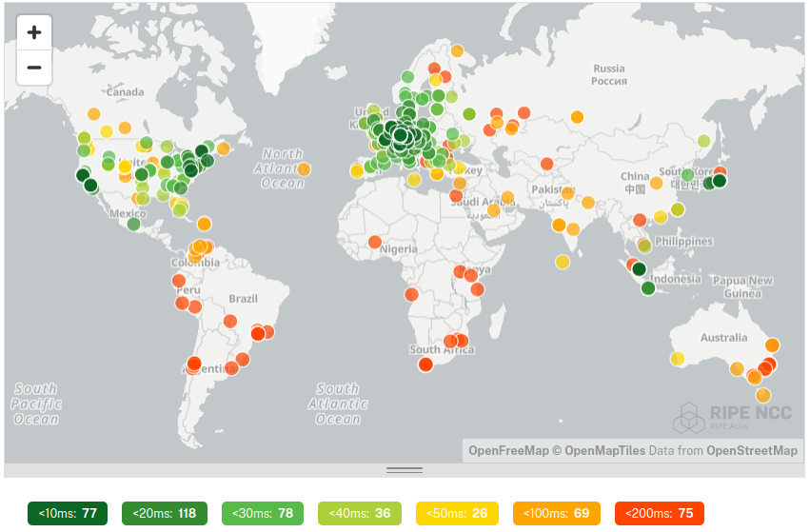Zoom in with the plus button

click(34, 32)
